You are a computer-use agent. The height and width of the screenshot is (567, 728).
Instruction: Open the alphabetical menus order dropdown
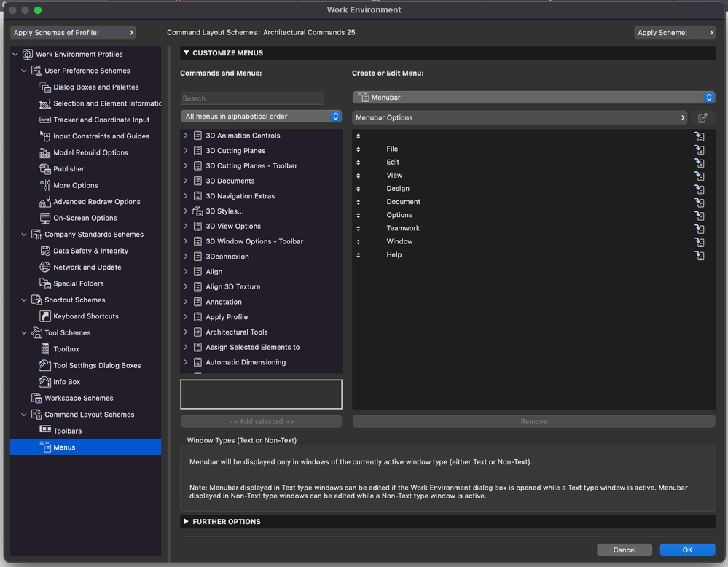[261, 117]
